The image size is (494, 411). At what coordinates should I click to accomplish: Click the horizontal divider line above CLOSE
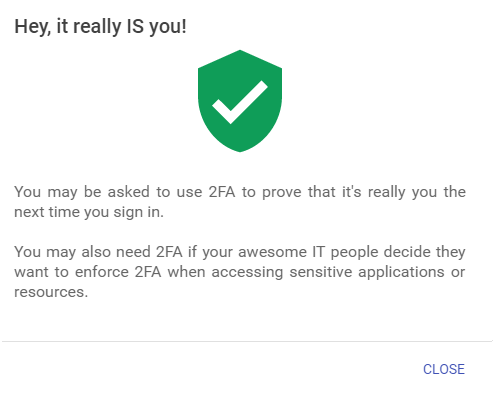coord(247,341)
